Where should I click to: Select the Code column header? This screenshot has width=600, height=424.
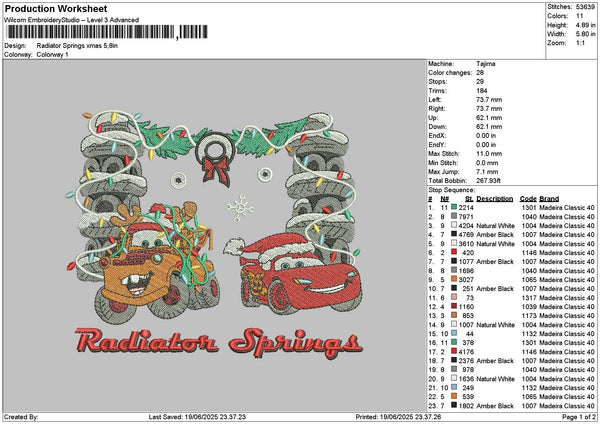(528, 199)
